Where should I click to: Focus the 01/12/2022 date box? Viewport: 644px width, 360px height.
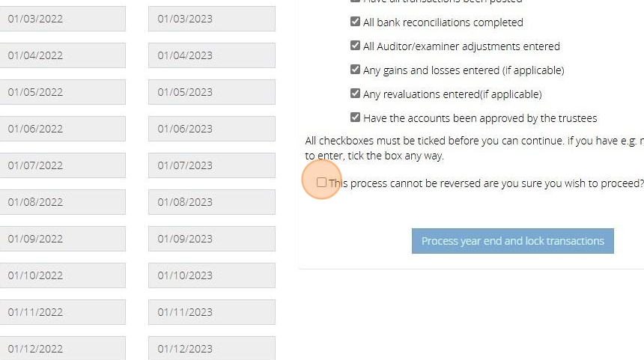coord(62,348)
